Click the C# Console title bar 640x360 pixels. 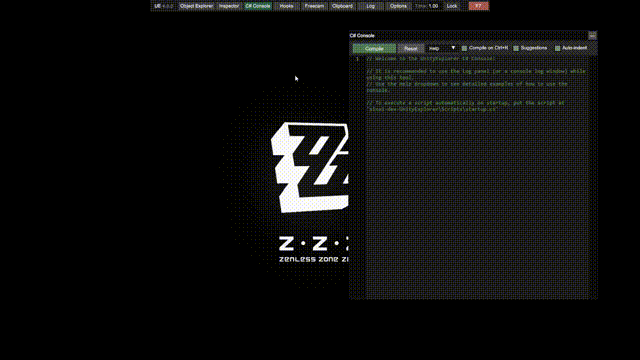tap(468, 36)
